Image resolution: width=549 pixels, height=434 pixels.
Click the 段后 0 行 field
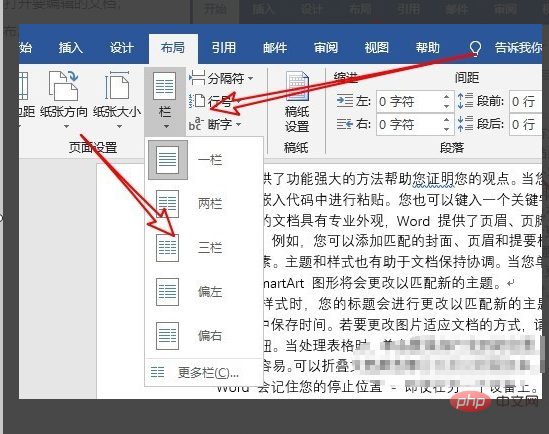coord(526,124)
